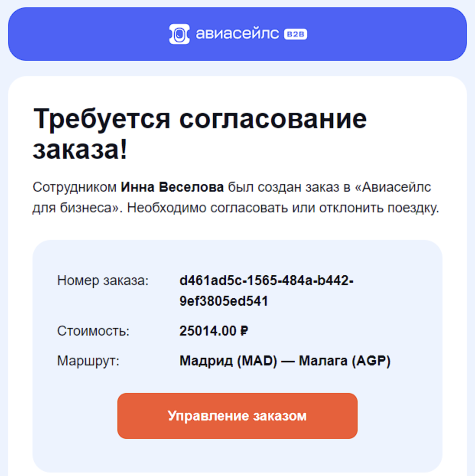Click the second order number line 9ef3805ed541
Viewport: 475px width, 476px height.
pyautogui.click(x=223, y=301)
